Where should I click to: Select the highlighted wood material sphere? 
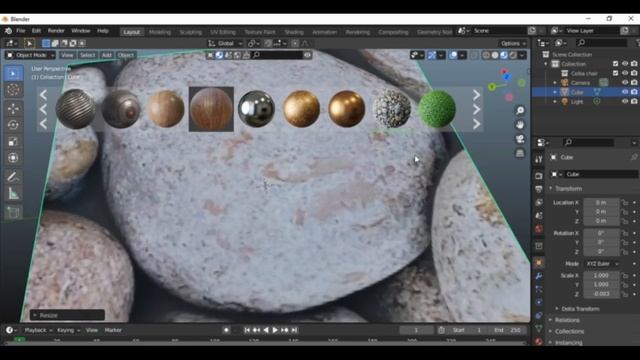[x=211, y=109]
